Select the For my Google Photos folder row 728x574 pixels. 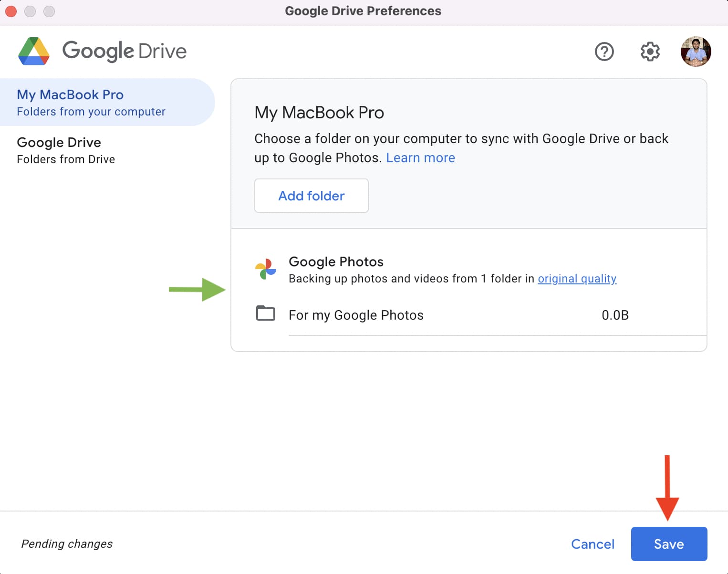[481, 315]
